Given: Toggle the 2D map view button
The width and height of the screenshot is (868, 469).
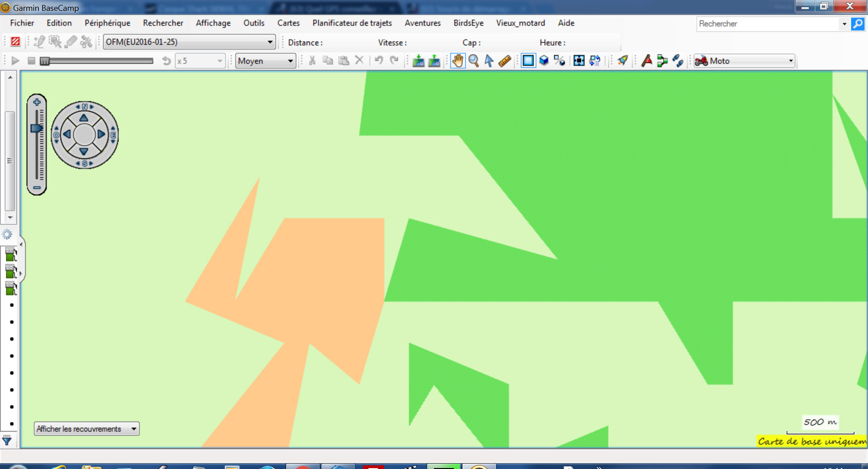Looking at the screenshot, I should coord(528,61).
